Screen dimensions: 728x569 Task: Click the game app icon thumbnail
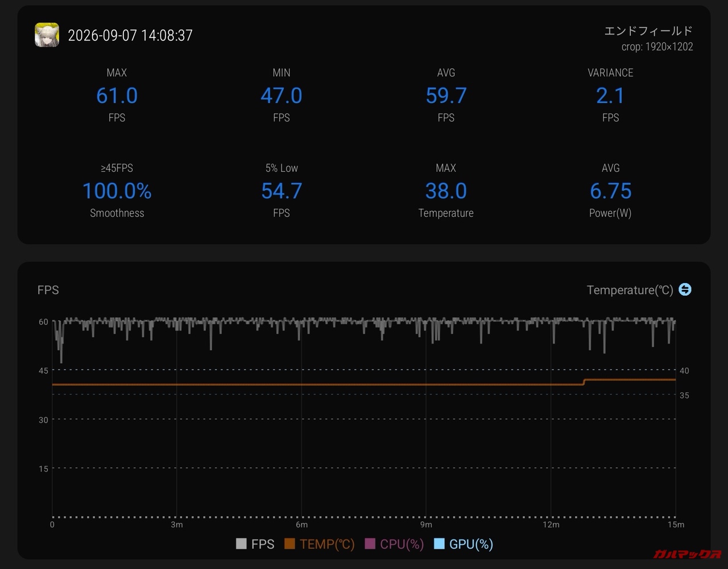[x=47, y=35]
